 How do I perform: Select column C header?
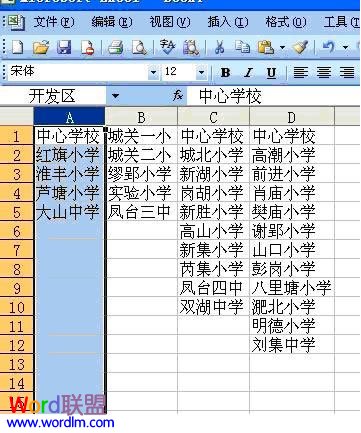click(213, 117)
